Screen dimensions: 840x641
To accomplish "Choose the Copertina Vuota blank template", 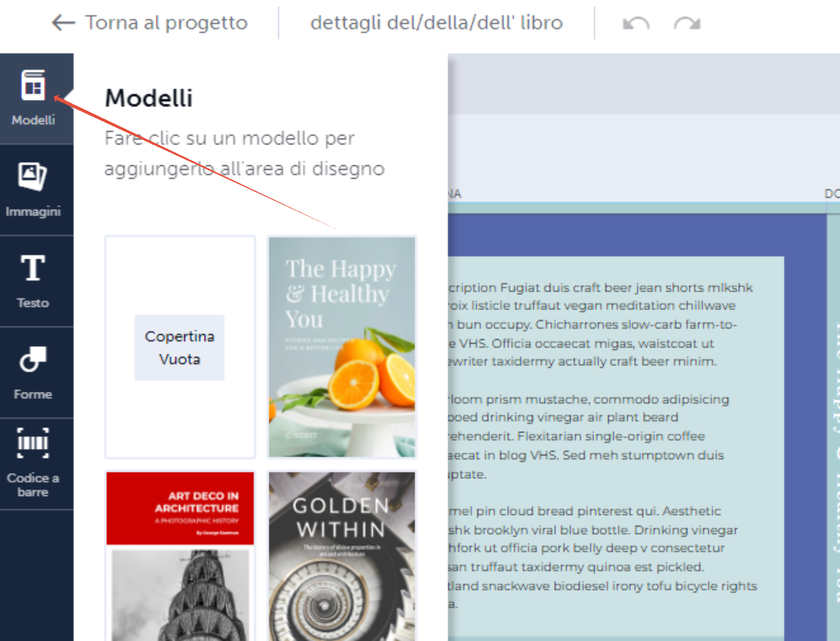I will pyautogui.click(x=180, y=347).
